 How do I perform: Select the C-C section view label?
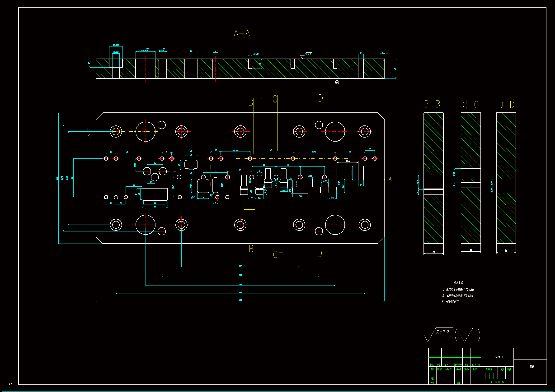[x=470, y=105]
